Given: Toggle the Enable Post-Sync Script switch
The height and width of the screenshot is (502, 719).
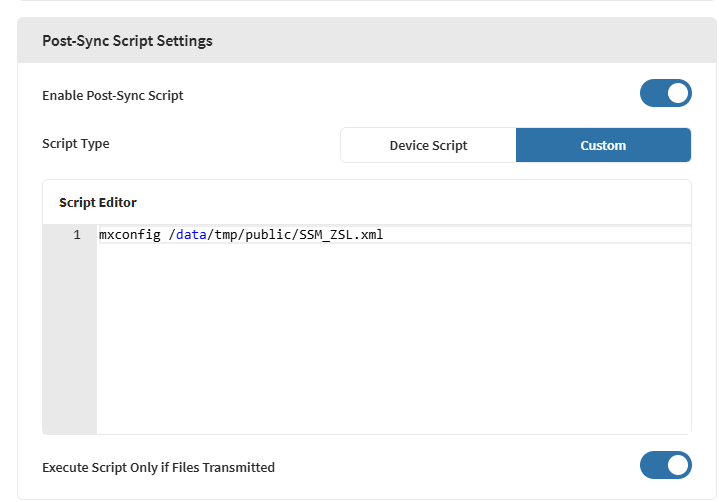Looking at the screenshot, I should click(x=665, y=93).
